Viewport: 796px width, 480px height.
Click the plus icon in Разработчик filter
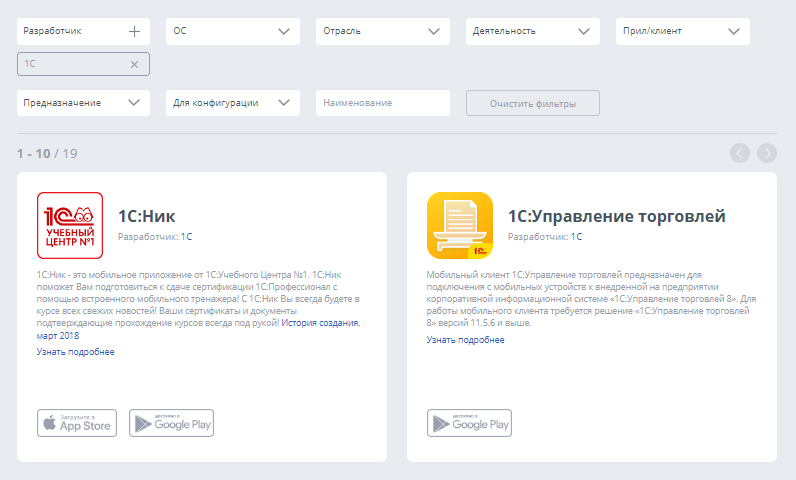click(x=134, y=31)
